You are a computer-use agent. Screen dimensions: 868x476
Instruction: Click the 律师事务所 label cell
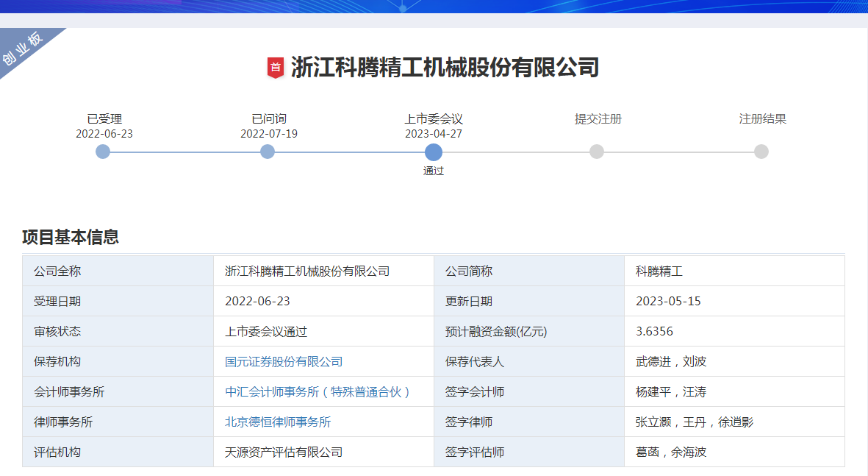coord(118,422)
